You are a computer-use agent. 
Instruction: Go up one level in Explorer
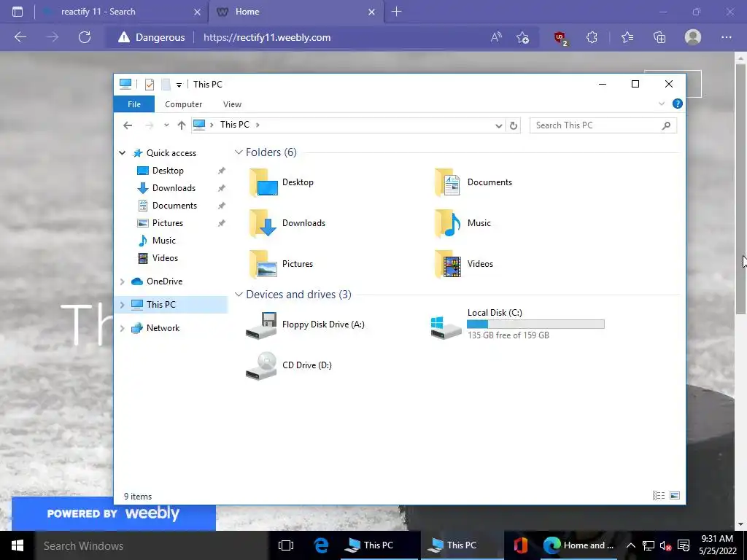point(181,125)
